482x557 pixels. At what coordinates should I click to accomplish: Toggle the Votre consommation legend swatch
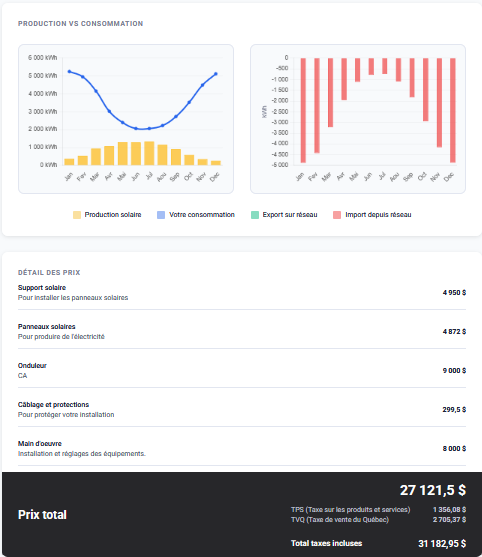tap(161, 215)
